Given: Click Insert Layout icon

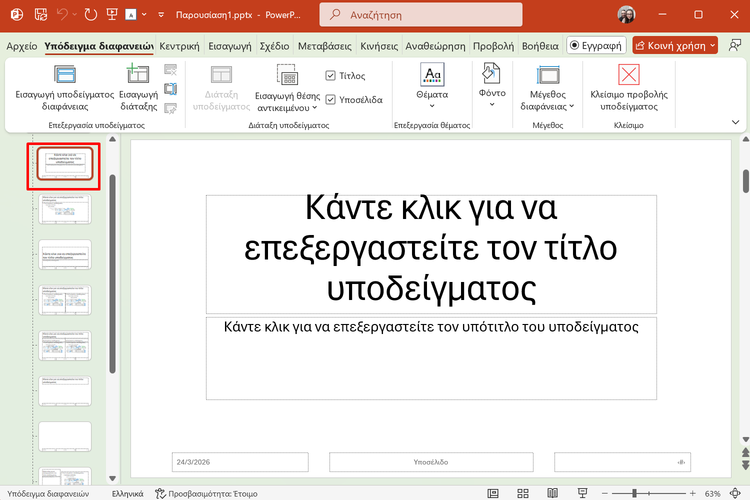Looking at the screenshot, I should (x=138, y=74).
